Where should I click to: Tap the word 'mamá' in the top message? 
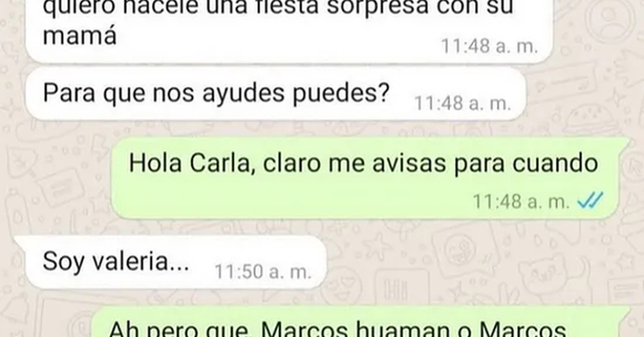[x=80, y=35]
